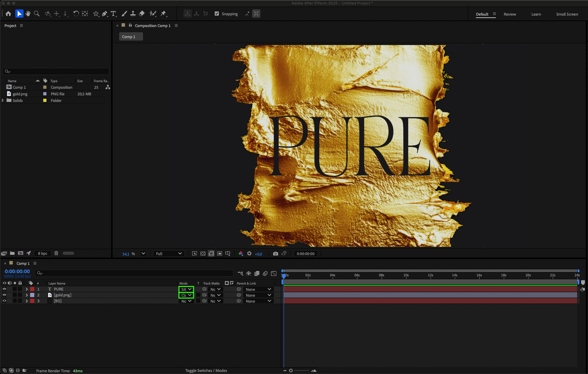Select the Zoom magnifier tool
Screen dimensions: 588x374
click(x=37, y=14)
